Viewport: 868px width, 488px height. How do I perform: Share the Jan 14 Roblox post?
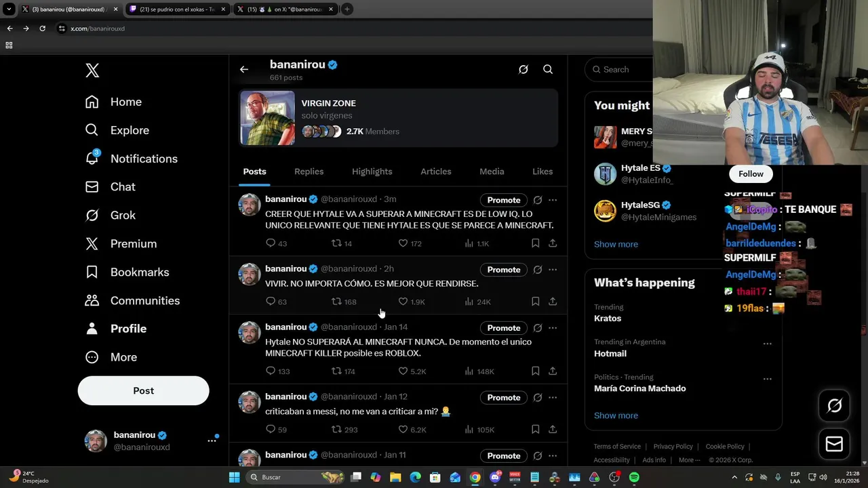click(x=553, y=371)
